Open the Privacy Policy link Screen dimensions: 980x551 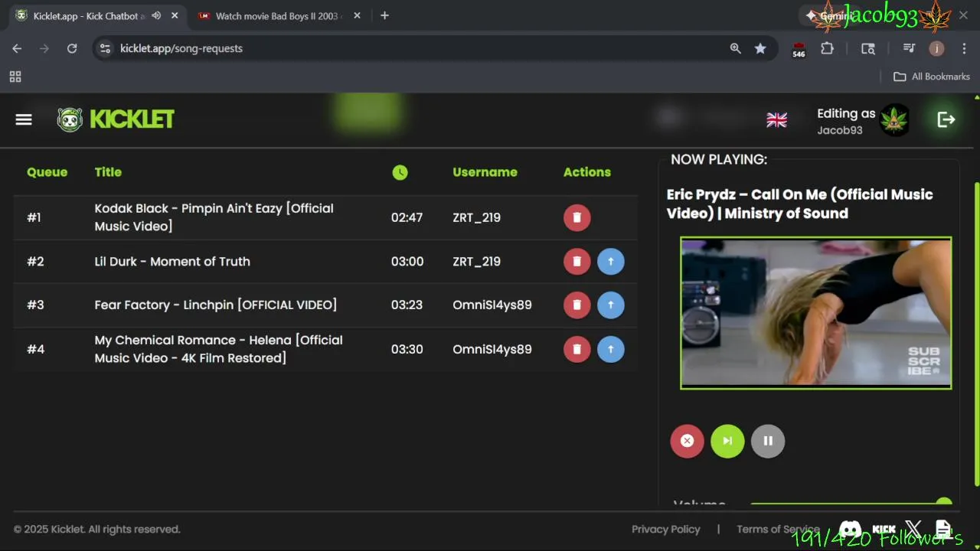pos(665,529)
